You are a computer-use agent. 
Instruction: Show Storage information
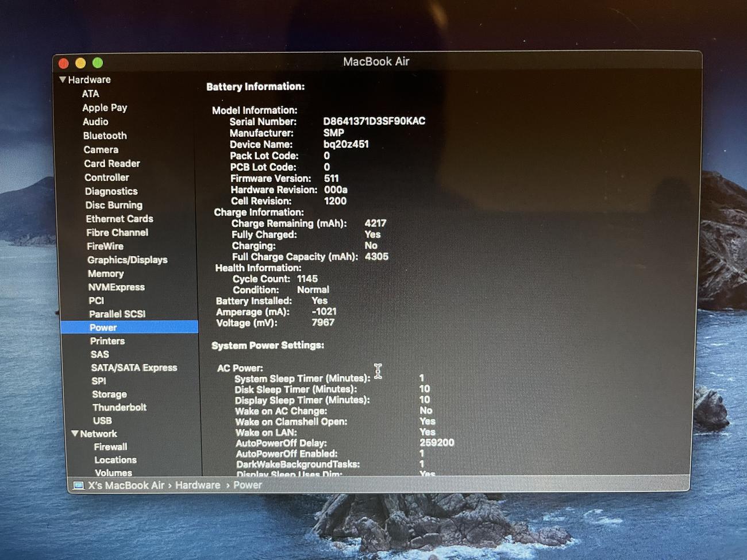(x=109, y=394)
